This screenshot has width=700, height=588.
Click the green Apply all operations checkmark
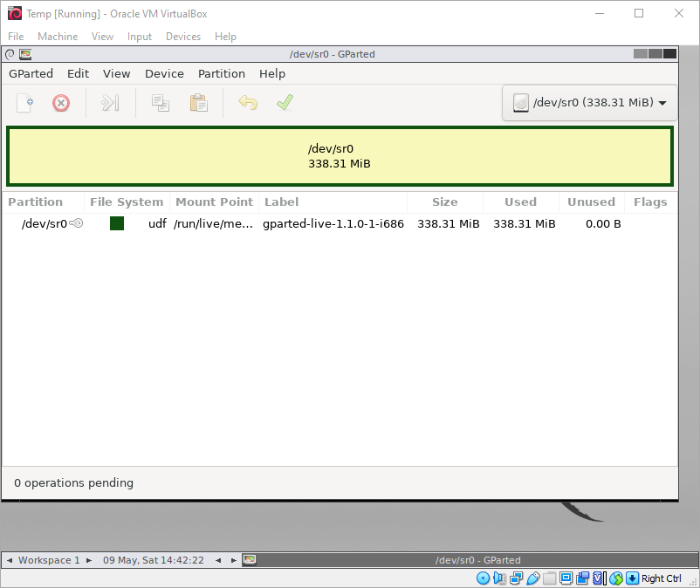pyautogui.click(x=285, y=102)
